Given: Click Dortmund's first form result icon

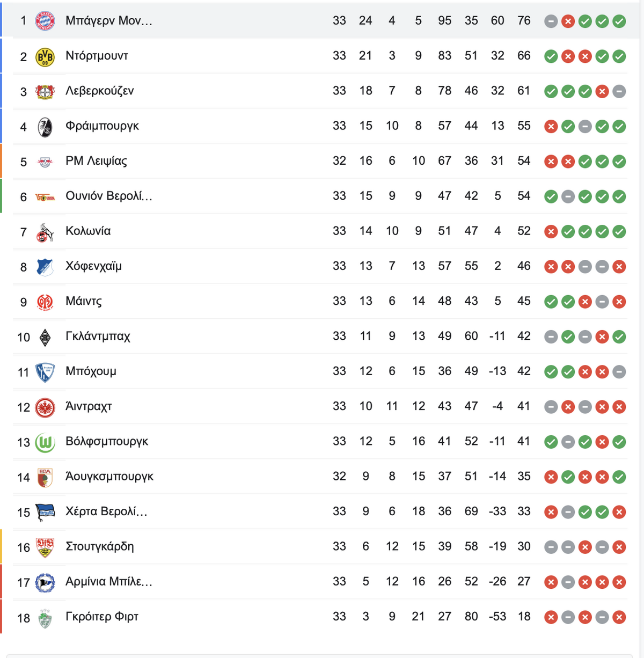Looking at the screenshot, I should coord(551,56).
